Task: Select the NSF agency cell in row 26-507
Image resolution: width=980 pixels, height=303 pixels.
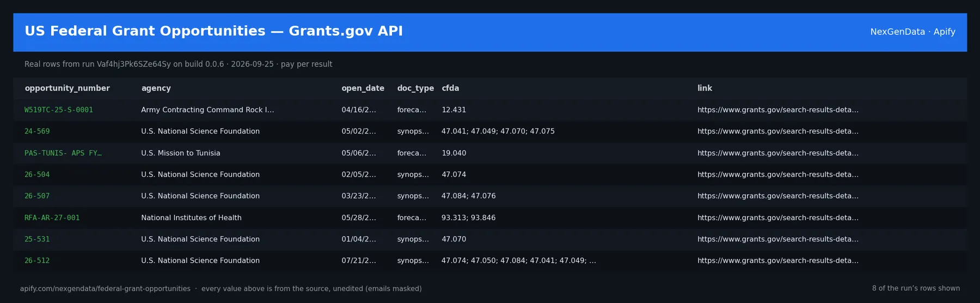Action: 200,196
